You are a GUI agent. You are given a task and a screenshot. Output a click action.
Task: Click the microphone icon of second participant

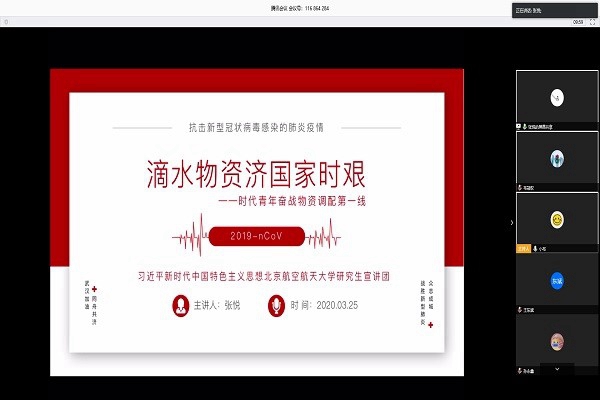point(520,188)
